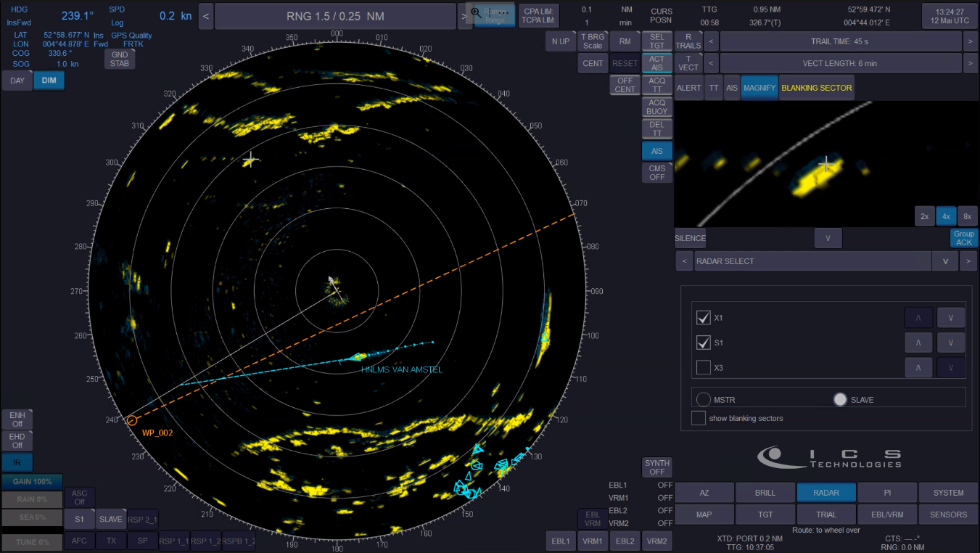The width and height of the screenshot is (980, 553).
Task: Move X1 radar down in the list
Action: (951, 318)
